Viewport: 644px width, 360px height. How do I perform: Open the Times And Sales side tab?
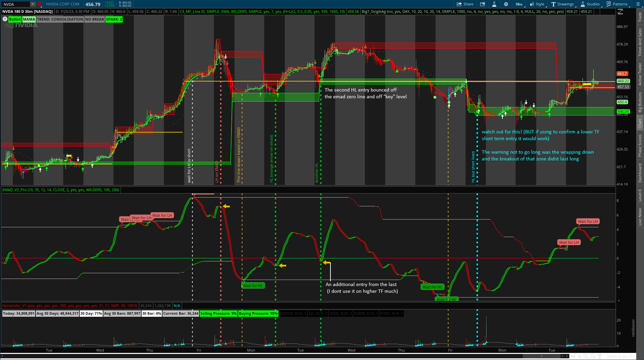pyautogui.click(x=640, y=42)
